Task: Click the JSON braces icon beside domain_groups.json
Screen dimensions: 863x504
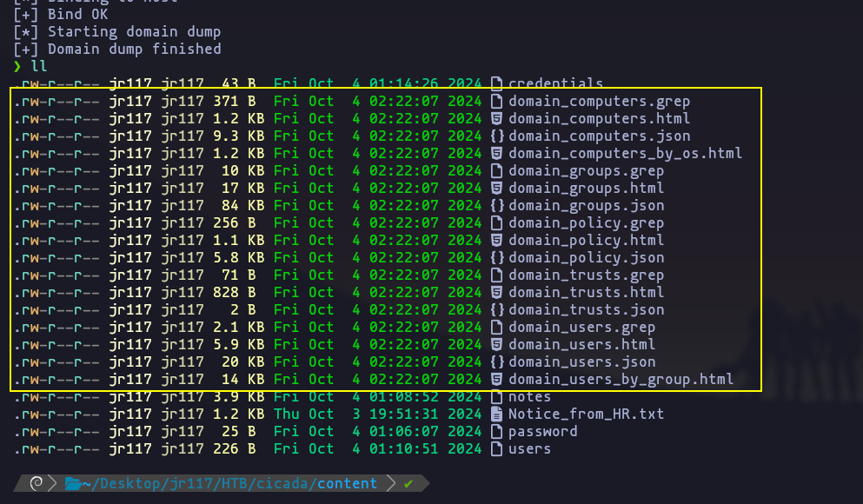Action: click(x=496, y=206)
